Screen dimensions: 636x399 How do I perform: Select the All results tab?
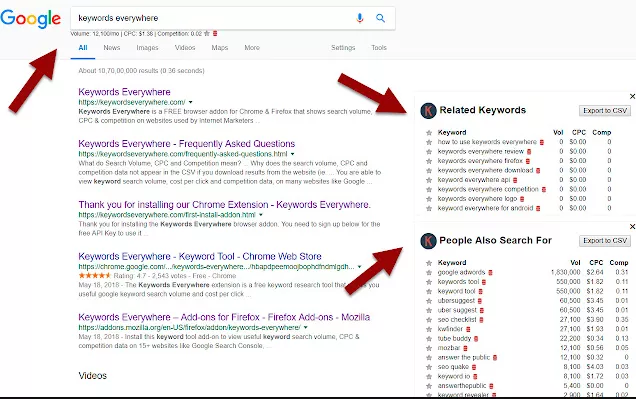(x=83, y=48)
